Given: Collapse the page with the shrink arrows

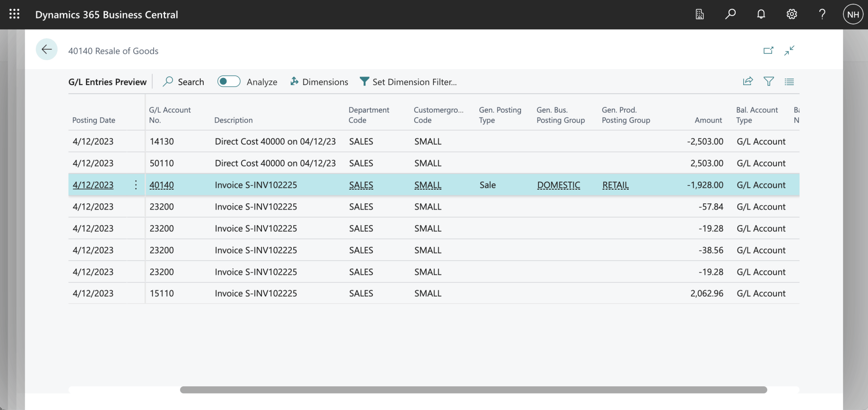Looking at the screenshot, I should click(789, 51).
